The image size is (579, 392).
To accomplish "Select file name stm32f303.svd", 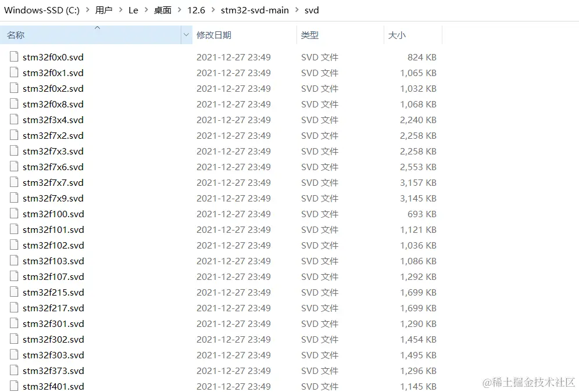I will click(x=53, y=355).
